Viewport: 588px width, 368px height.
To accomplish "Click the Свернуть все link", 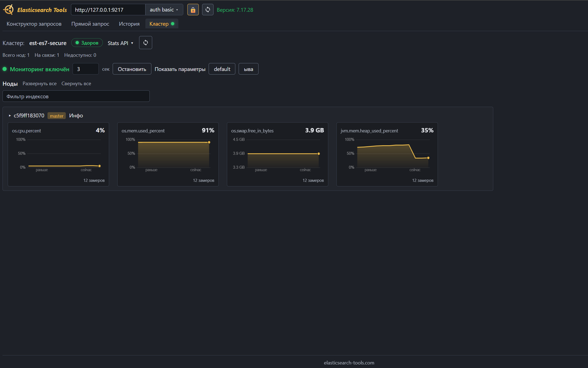I will click(x=76, y=84).
